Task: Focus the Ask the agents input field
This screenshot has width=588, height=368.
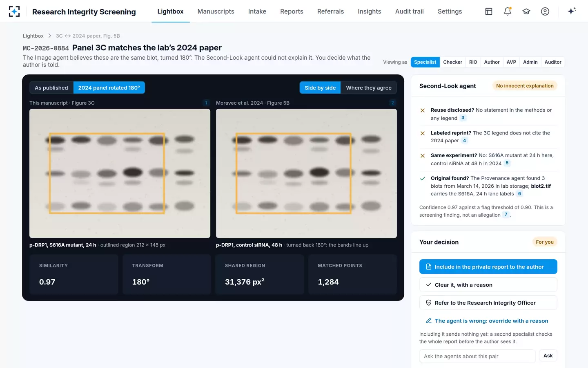Action: [x=477, y=356]
